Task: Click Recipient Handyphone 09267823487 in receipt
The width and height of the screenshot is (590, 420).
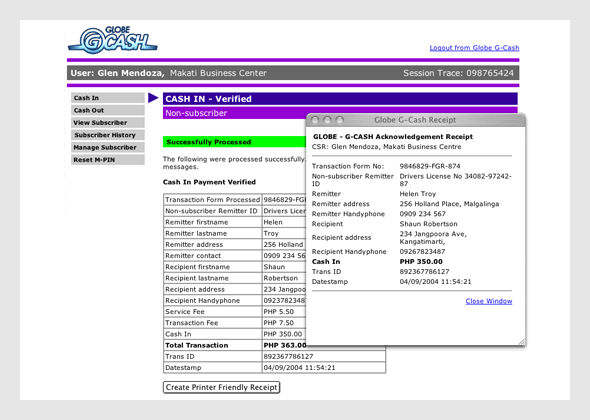Action: (422, 251)
